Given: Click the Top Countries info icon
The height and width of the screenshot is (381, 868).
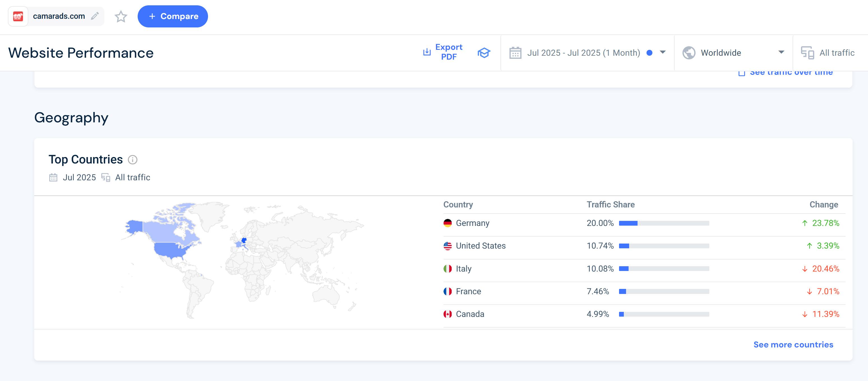Looking at the screenshot, I should point(132,160).
